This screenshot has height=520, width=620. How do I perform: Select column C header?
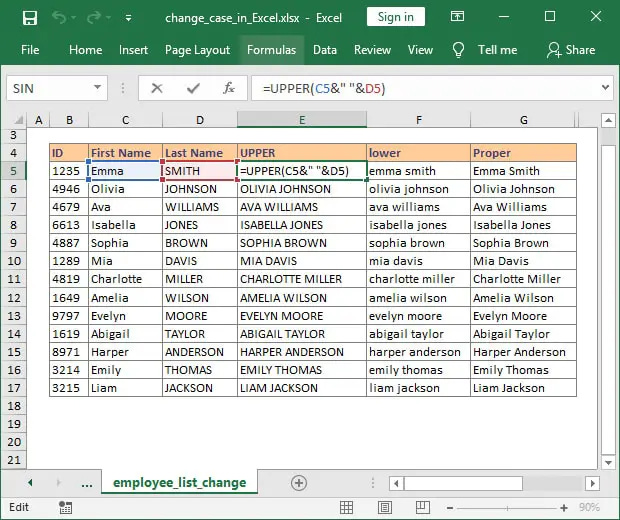click(125, 120)
